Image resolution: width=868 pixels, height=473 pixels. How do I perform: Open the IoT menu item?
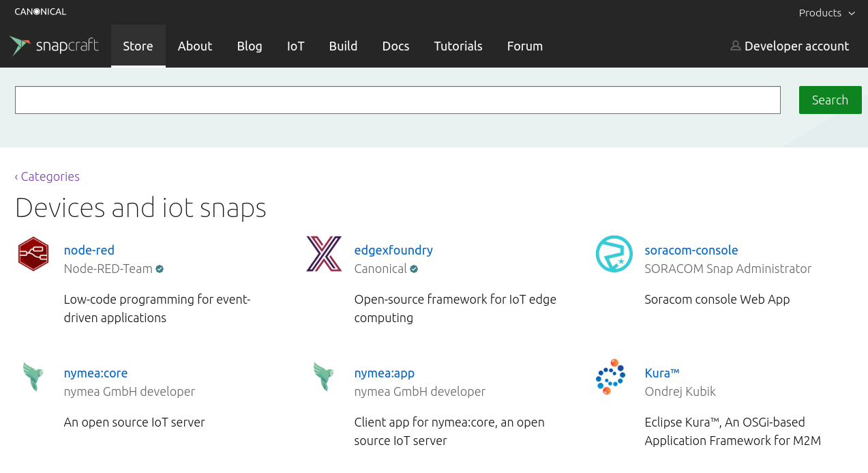[x=296, y=46]
